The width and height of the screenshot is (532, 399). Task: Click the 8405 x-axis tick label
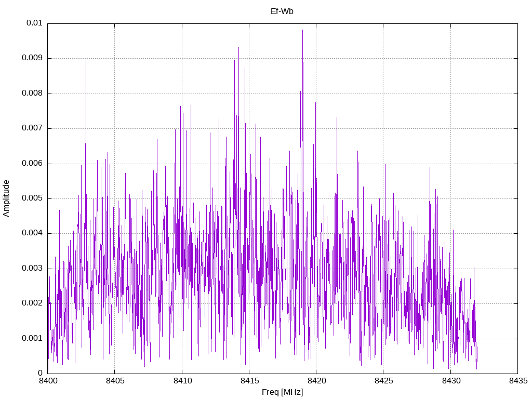pyautogui.click(x=115, y=381)
